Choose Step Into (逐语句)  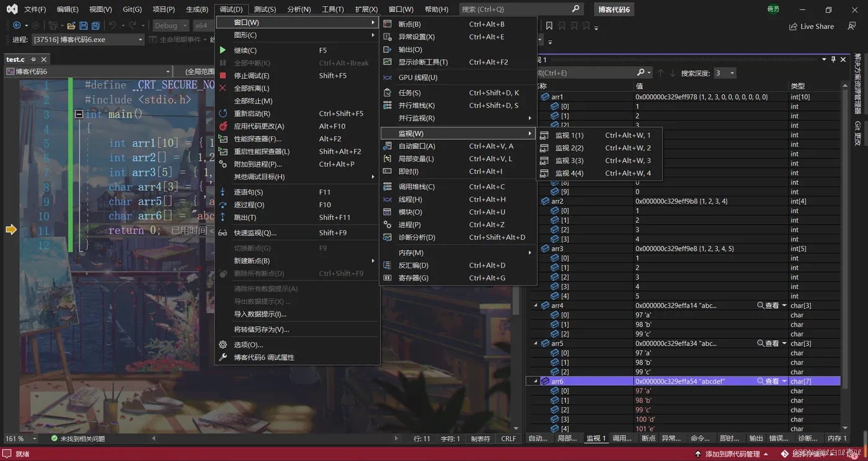(x=248, y=192)
